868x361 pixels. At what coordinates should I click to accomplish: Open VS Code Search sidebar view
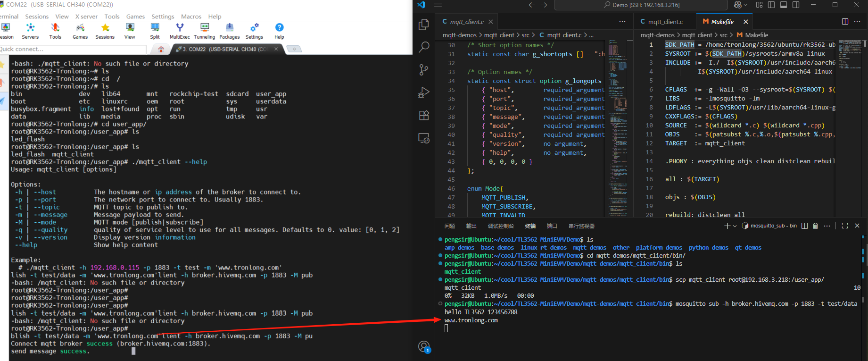[x=424, y=47]
